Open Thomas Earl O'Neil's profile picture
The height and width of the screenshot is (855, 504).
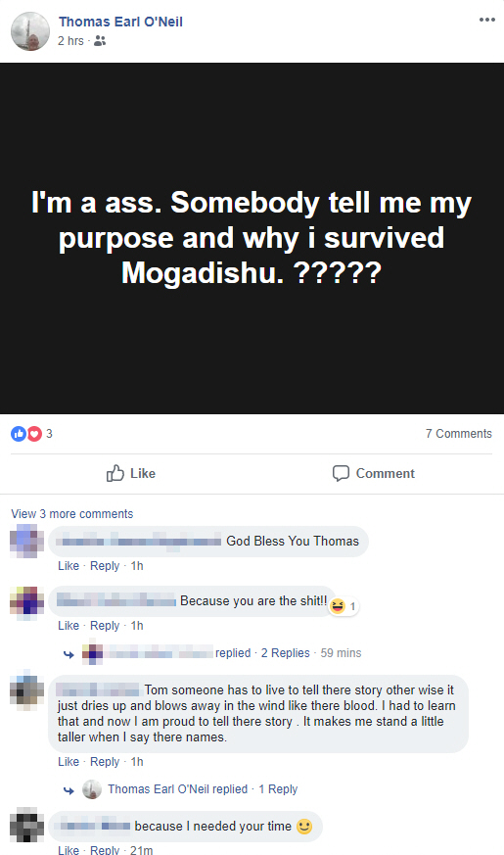[30, 31]
